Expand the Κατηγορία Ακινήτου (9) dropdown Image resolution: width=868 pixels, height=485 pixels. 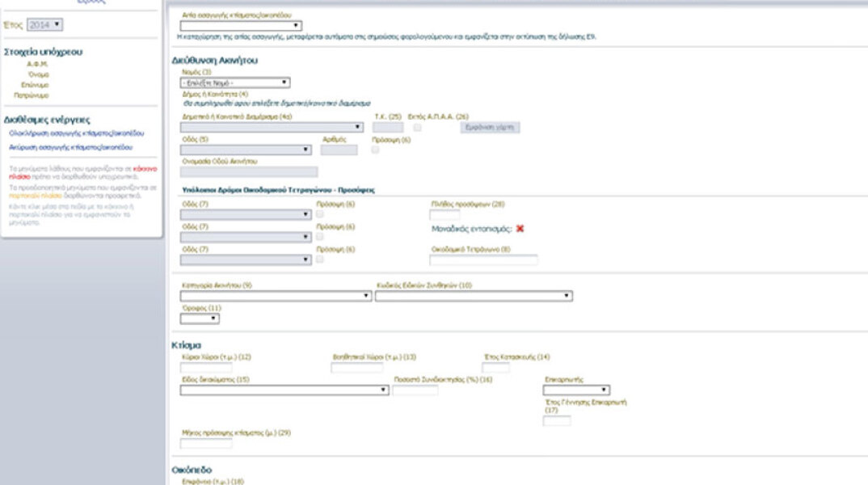click(276, 297)
